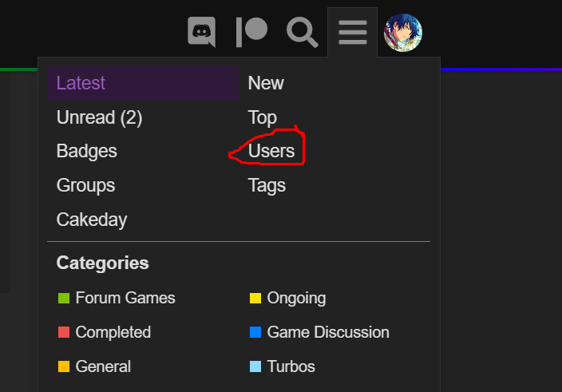Open Unread (2) topics

99,117
